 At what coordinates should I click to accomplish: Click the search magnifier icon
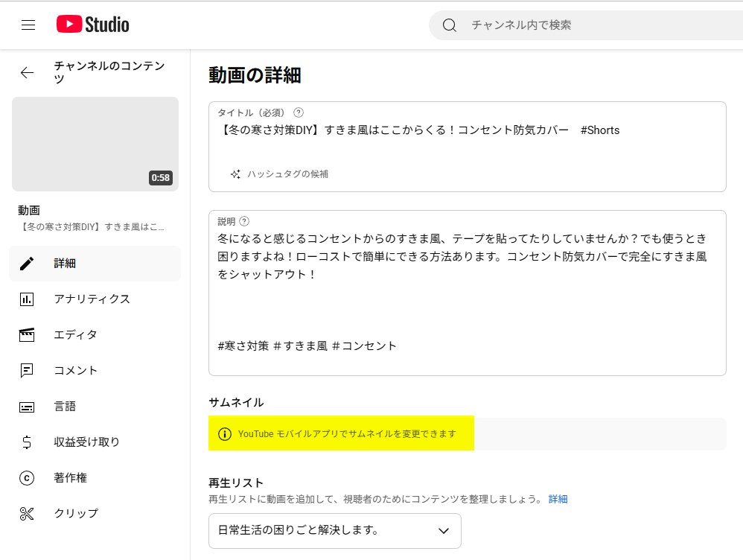click(x=448, y=25)
